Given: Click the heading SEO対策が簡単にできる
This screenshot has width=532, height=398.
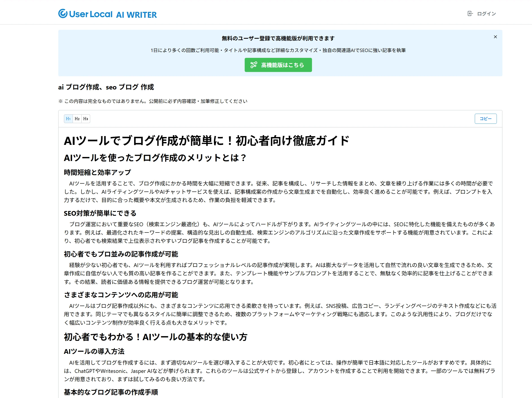Looking at the screenshot, I should [x=100, y=213].
